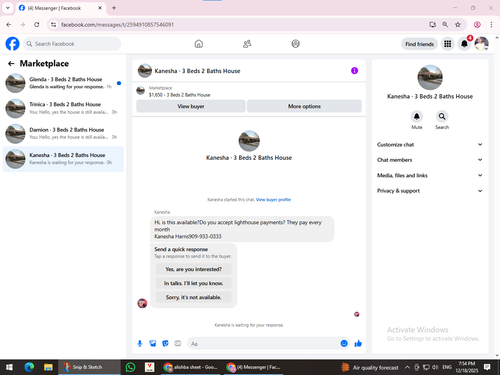Focus the Search Facebook field

pyautogui.click(x=72, y=44)
